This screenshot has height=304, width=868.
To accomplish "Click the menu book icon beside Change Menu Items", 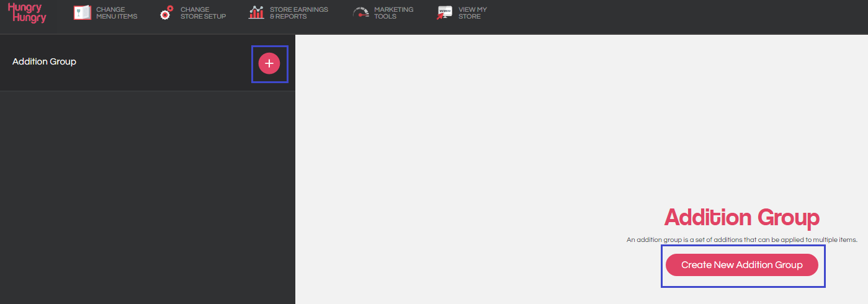I will point(83,12).
